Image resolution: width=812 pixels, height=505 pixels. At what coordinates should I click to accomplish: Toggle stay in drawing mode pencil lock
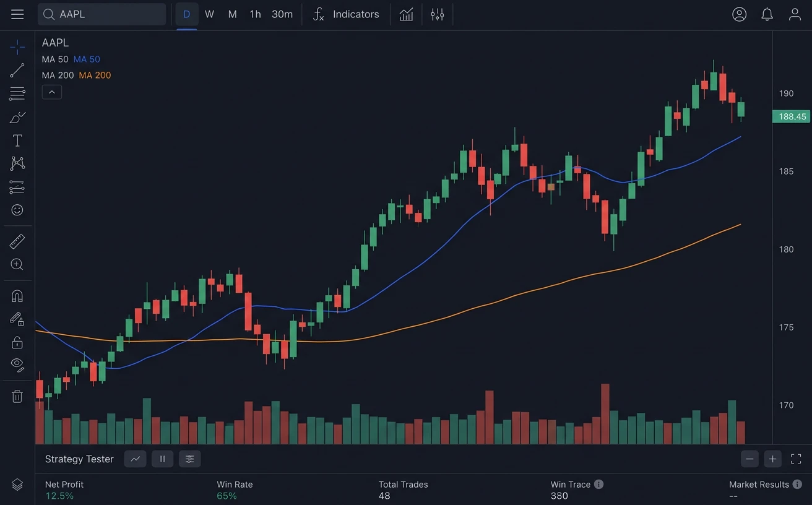[17, 319]
